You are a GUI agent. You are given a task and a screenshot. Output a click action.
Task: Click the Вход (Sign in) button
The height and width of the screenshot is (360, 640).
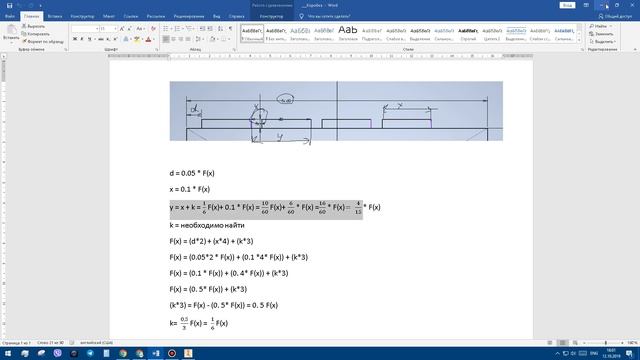click(567, 5)
